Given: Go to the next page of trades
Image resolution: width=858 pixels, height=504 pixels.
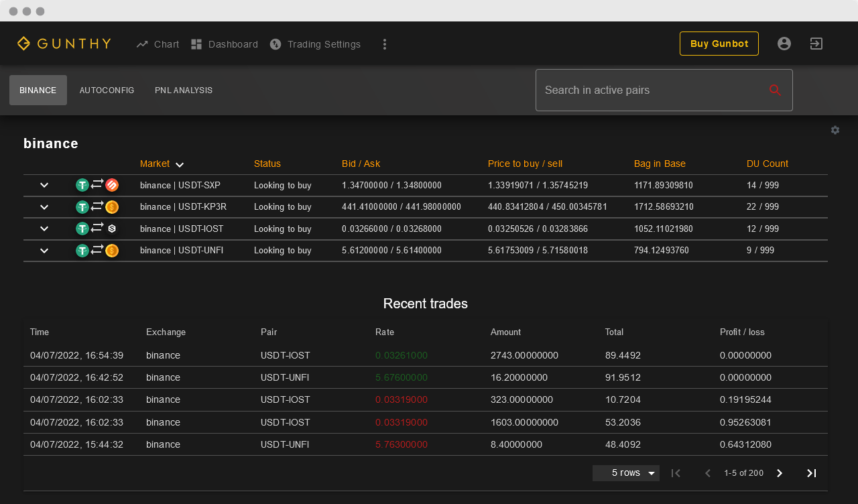Looking at the screenshot, I should point(780,473).
